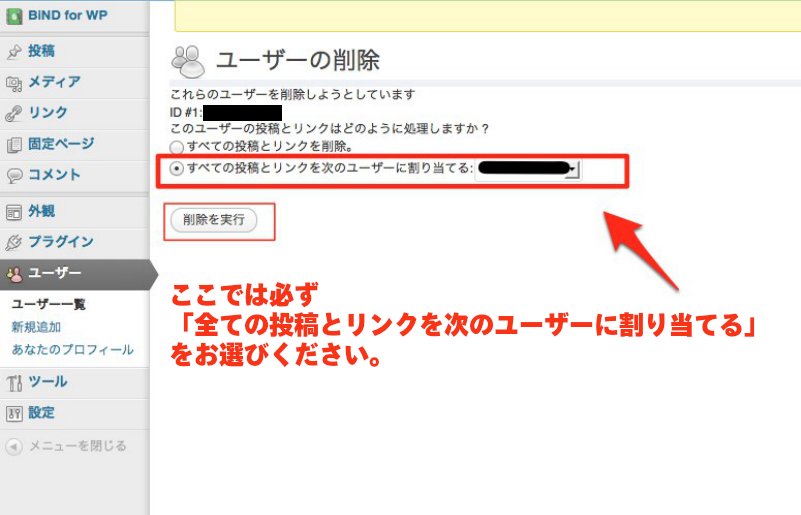Click the メディア camera icon

pos(14,82)
